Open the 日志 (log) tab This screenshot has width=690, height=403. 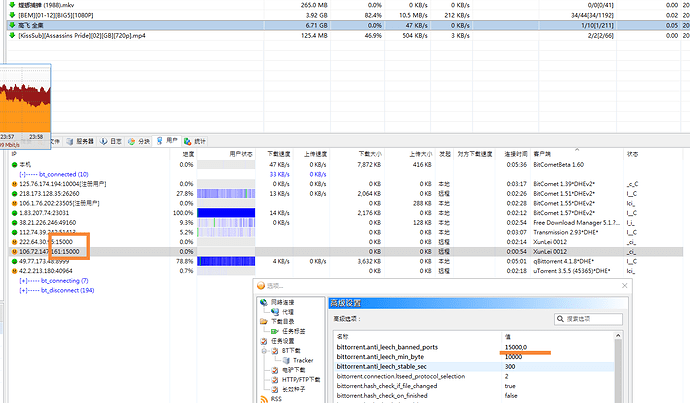(x=111, y=141)
